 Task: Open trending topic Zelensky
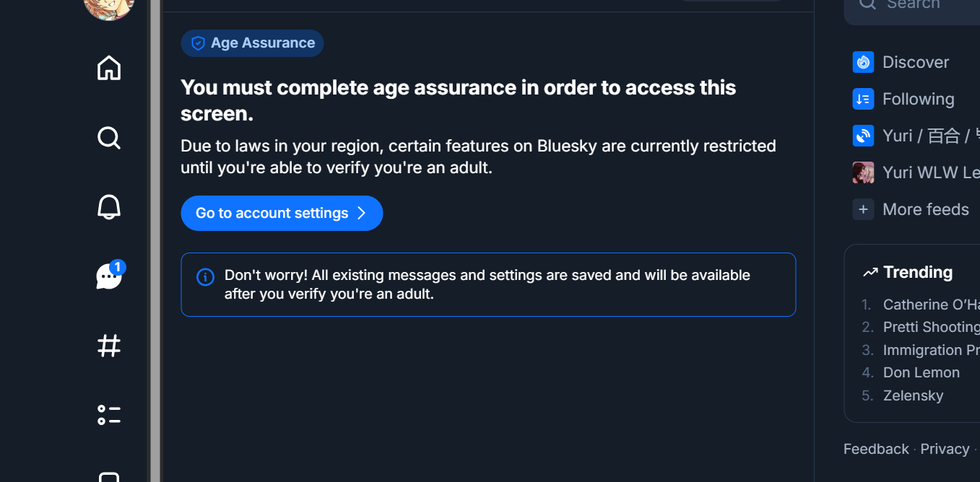913,395
